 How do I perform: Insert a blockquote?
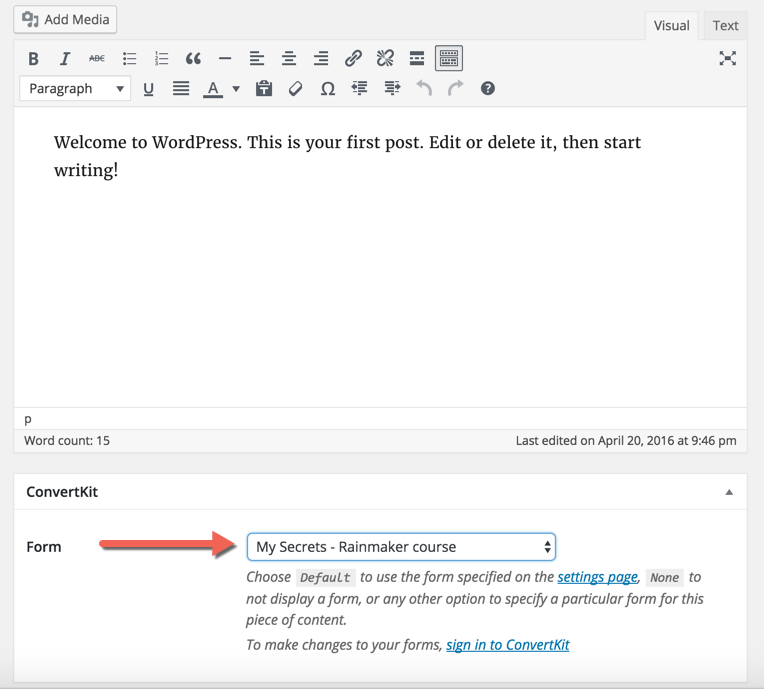(x=193, y=59)
